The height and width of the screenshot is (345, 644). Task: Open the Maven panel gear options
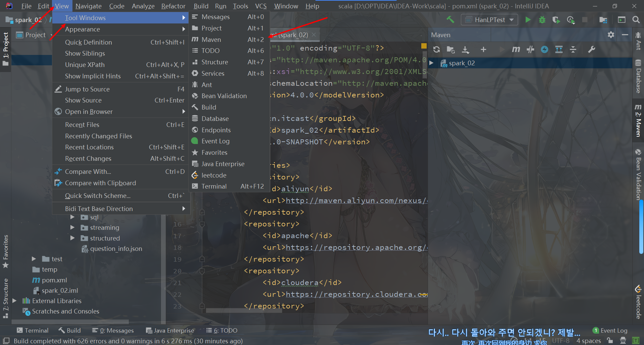611,35
